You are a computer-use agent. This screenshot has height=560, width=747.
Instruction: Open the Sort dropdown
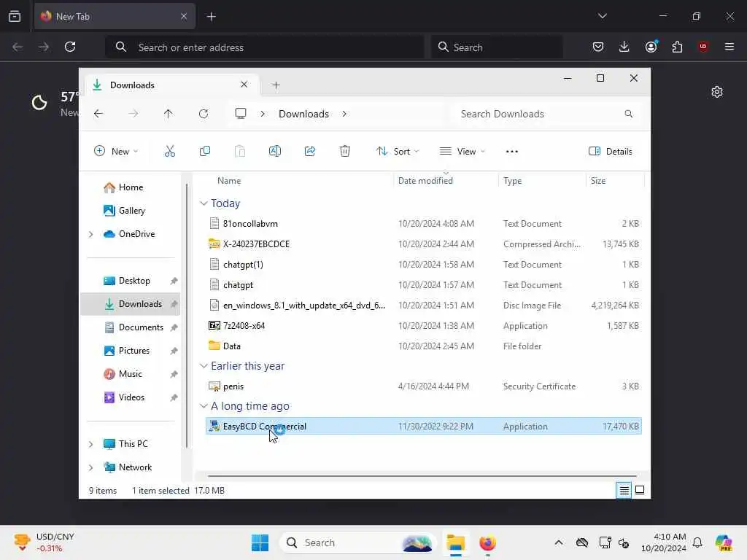click(x=398, y=152)
